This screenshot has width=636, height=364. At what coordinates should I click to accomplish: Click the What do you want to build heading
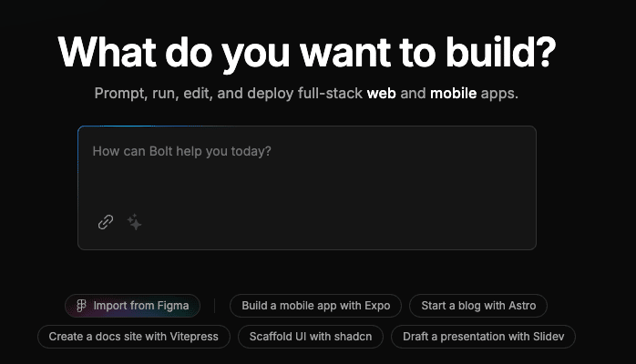[306, 52]
